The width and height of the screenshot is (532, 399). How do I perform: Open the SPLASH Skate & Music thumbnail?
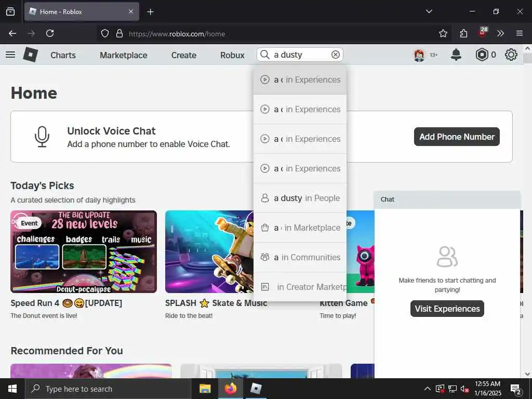point(209,252)
